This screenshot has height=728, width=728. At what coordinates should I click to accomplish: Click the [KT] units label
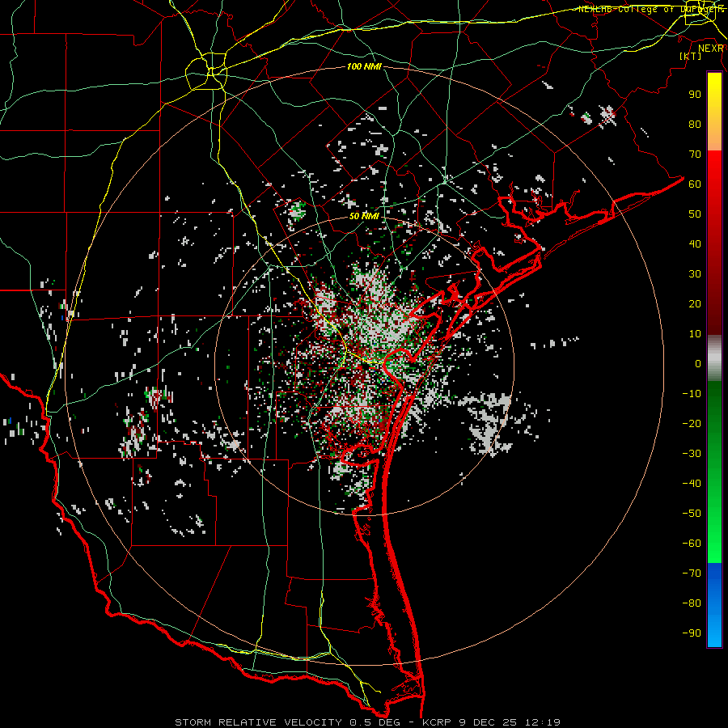(691, 56)
